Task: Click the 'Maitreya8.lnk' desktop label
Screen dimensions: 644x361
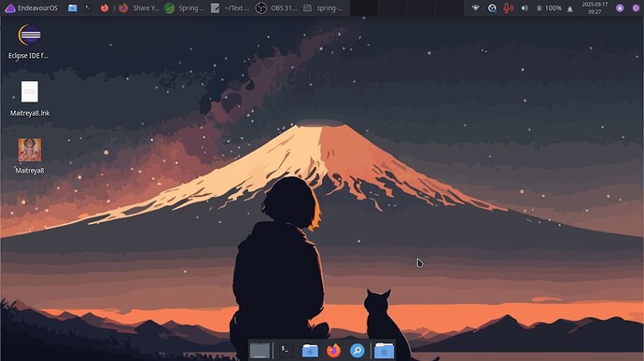Action: [x=30, y=113]
